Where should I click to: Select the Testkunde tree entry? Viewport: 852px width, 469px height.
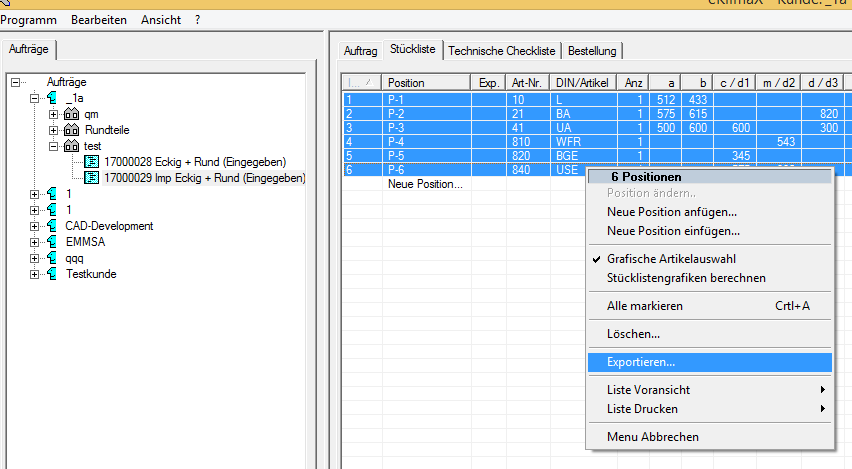[x=91, y=274]
